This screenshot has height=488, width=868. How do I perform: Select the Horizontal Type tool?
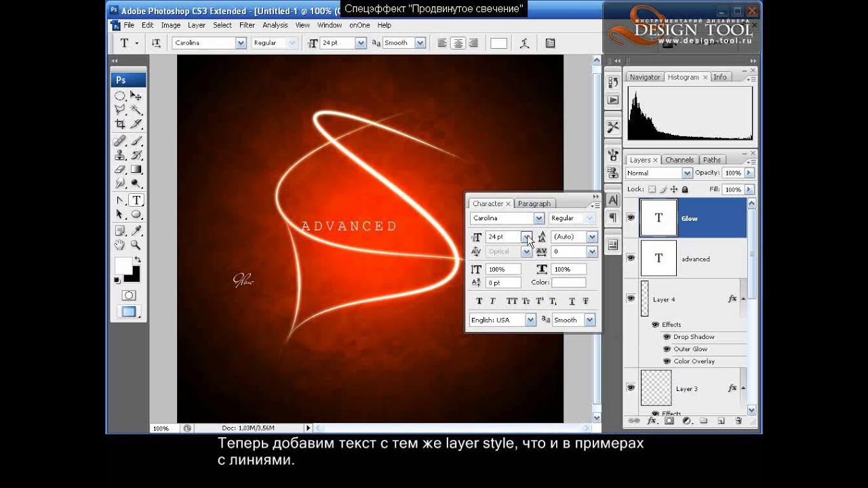pyautogui.click(x=136, y=200)
